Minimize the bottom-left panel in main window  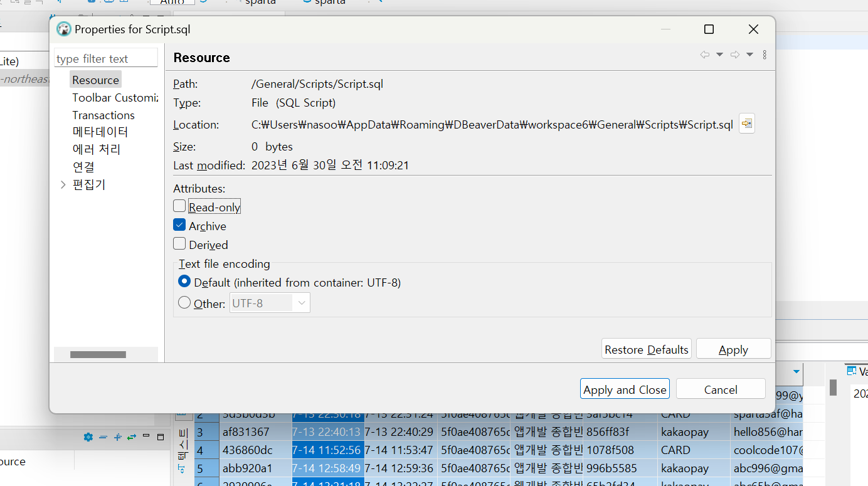(146, 436)
